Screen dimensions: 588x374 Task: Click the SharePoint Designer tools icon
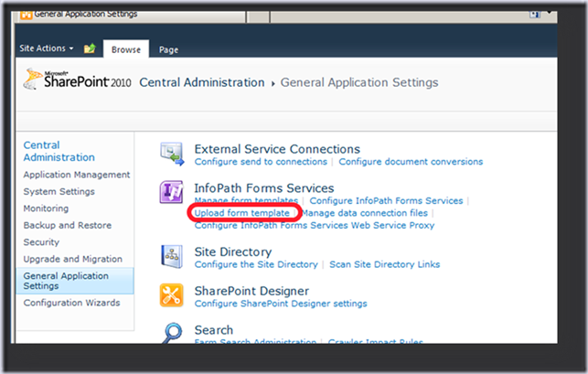pos(171,295)
